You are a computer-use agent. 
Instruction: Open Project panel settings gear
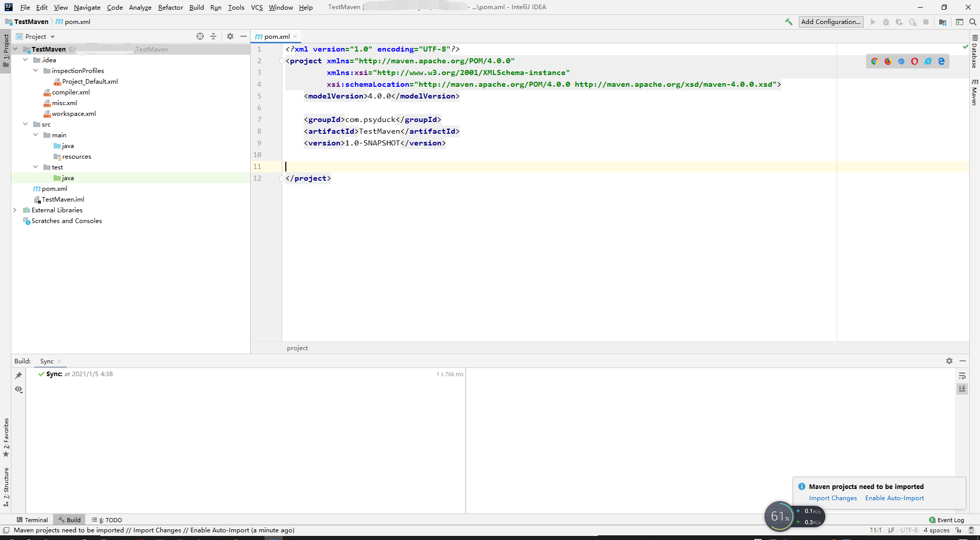[x=230, y=36]
